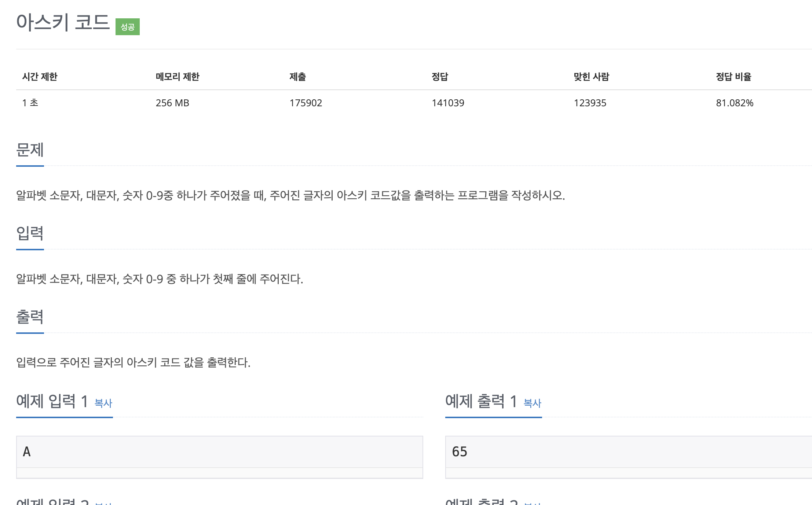This screenshot has width=812, height=505.
Task: Click the 맞힌 사람 column header
Action: (591, 77)
